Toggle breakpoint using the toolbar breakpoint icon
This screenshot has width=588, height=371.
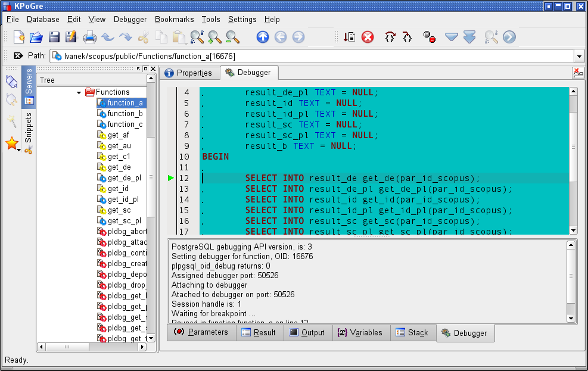[x=429, y=37]
